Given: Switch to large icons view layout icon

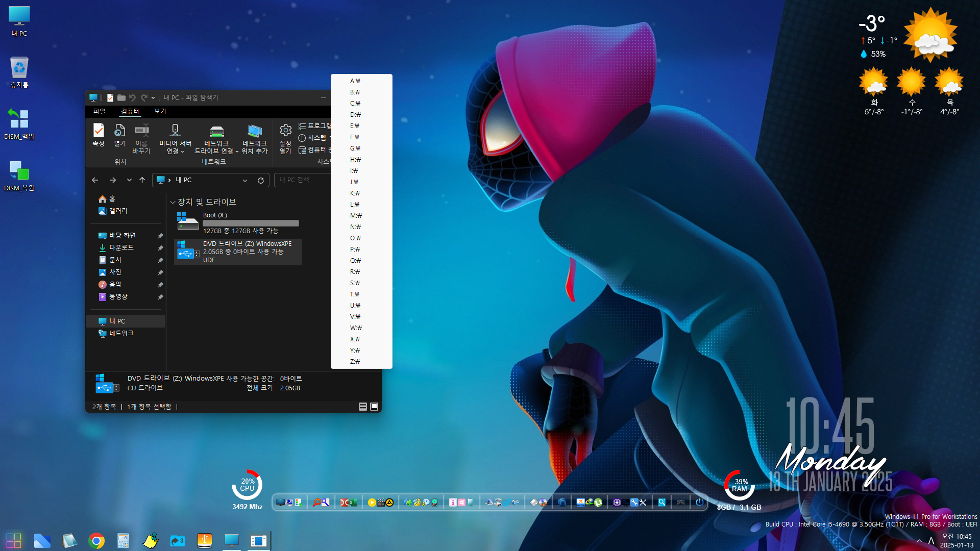Looking at the screenshot, I should click(374, 407).
